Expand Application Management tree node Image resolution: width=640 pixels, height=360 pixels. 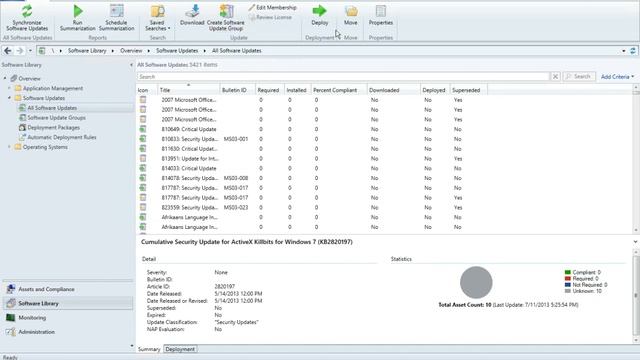tap(10, 88)
